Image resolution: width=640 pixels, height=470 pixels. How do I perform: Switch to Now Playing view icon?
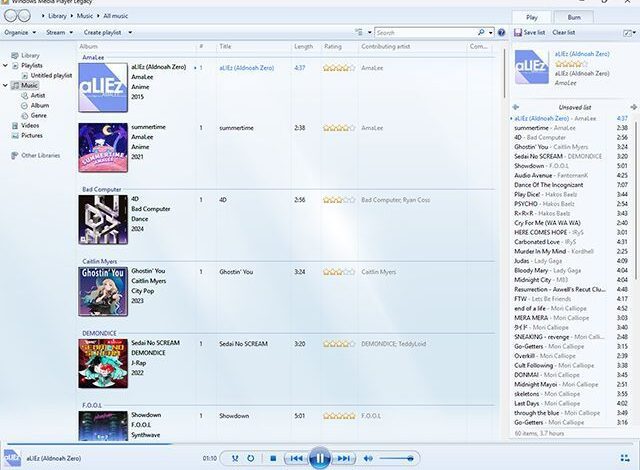pyautogui.click(x=625, y=458)
